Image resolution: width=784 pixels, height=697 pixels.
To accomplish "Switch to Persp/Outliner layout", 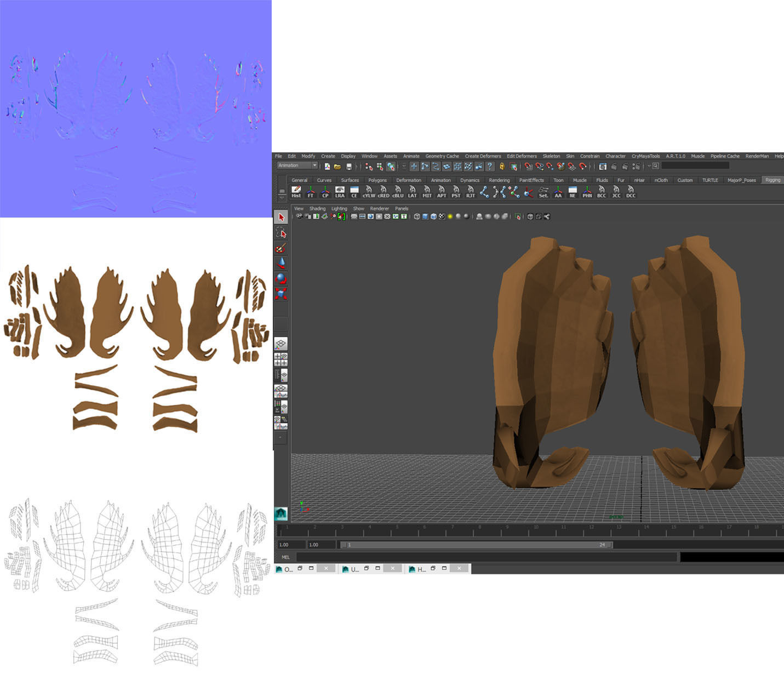I will point(281,375).
